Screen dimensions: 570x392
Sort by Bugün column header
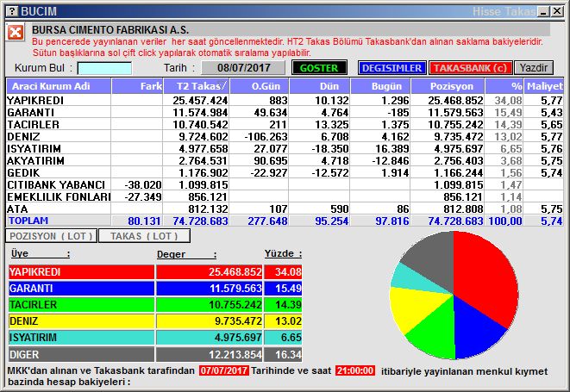pos(380,86)
